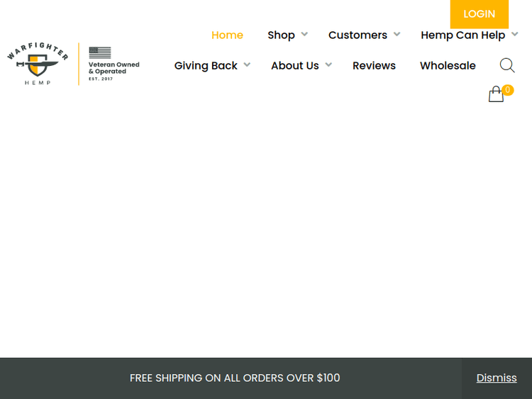The image size is (532, 399).
Task: Click the Giving Back menu label
Action: tap(206, 65)
